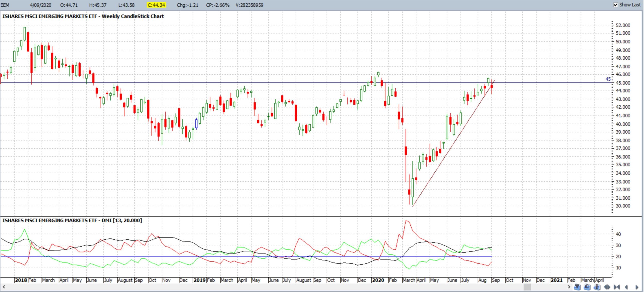Click the Weekly CandleStick Chart title
The image size is (644, 292).
pyautogui.click(x=133, y=16)
